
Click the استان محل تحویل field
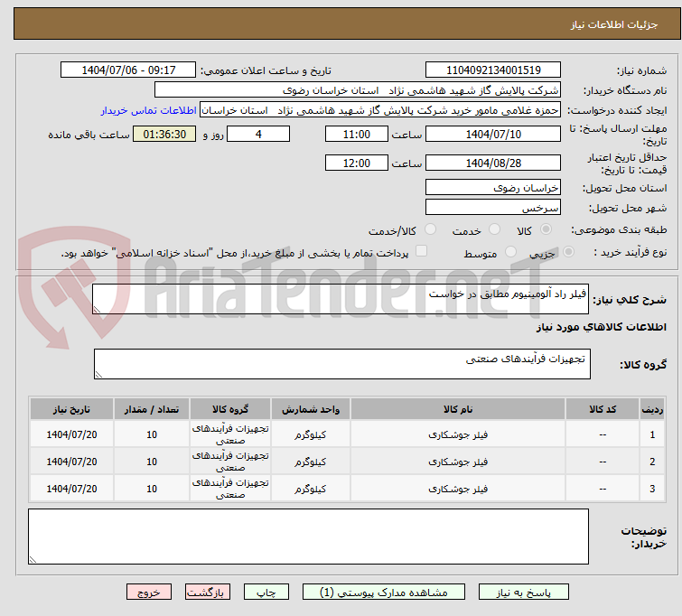(x=492, y=188)
